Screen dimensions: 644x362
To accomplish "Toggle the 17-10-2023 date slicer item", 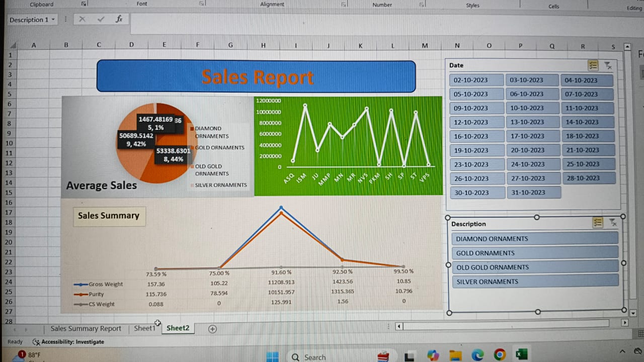I will [533, 136].
